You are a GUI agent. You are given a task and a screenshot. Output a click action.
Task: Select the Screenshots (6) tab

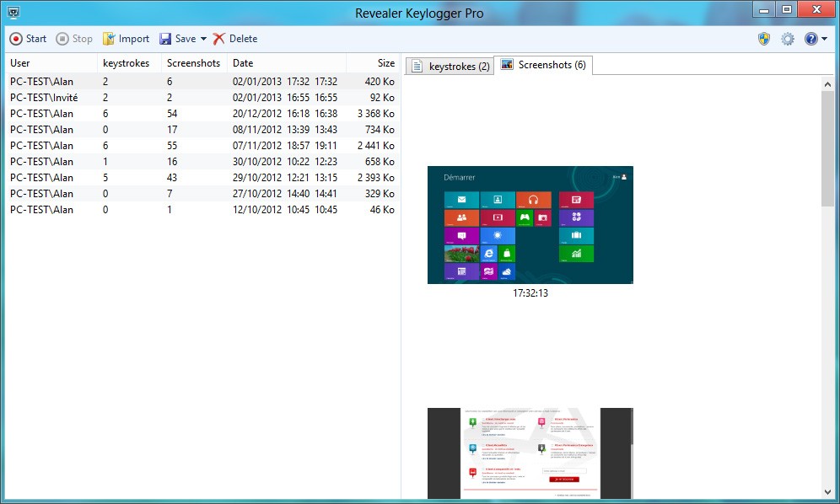(543, 65)
